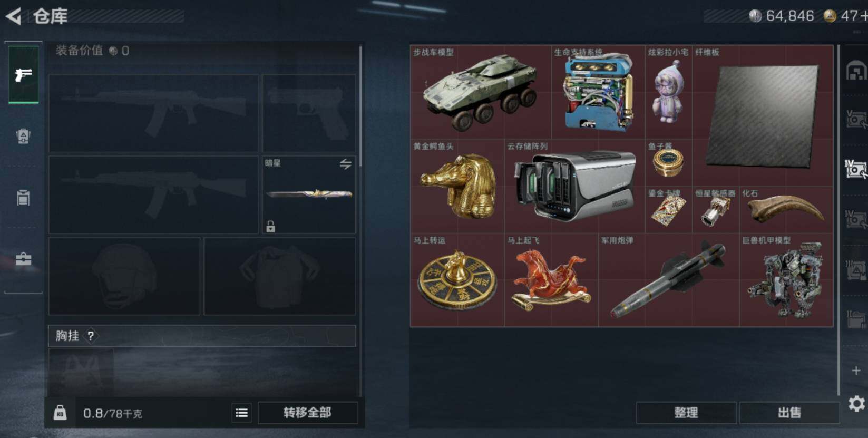Screen dimensions: 868x438
Task: Add a storage box with plus icon
Action: click(856, 371)
